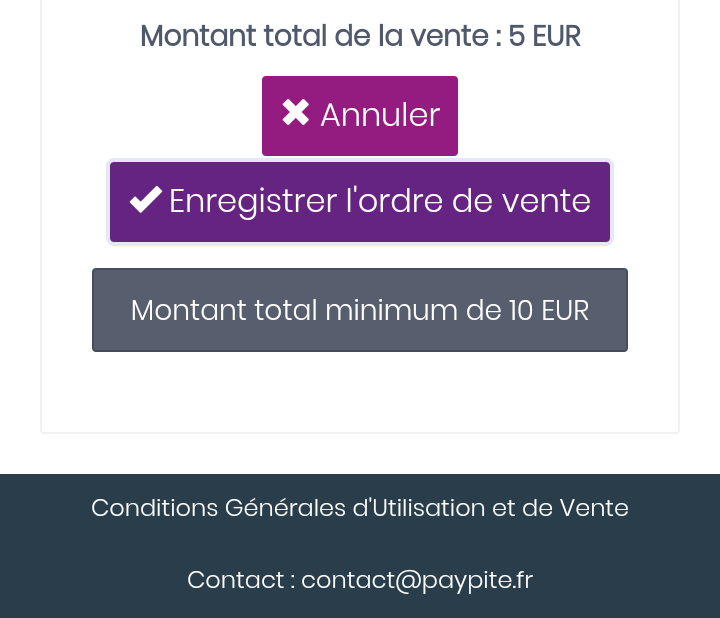Click the Contact label in the footer

(x=236, y=580)
